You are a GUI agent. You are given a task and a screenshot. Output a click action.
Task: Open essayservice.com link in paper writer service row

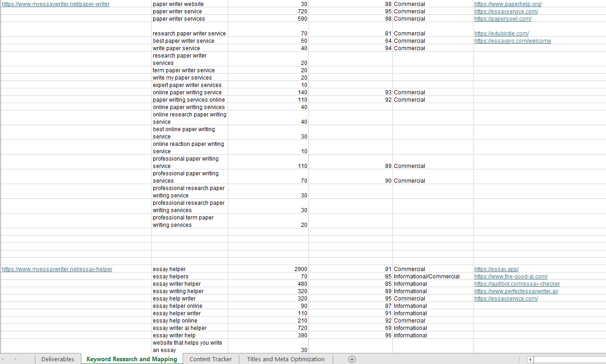pos(506,12)
